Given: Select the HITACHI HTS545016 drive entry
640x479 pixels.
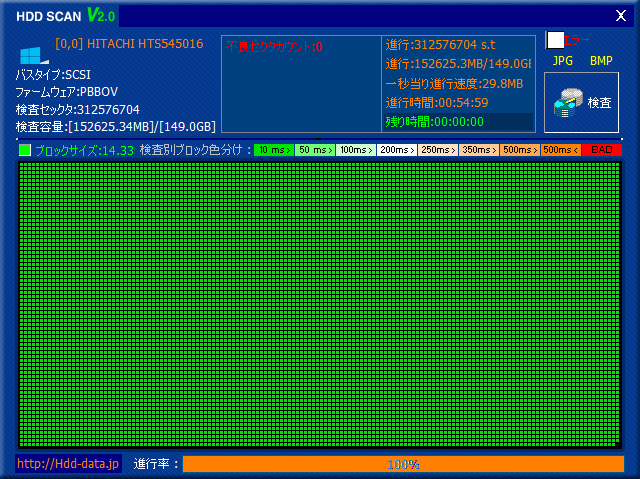Looking at the screenshot, I should pos(129,44).
